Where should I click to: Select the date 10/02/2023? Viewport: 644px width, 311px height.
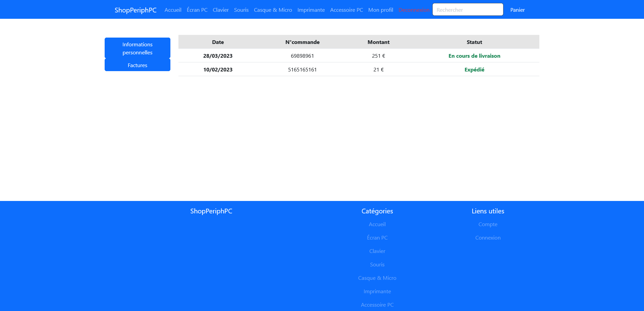coord(218,69)
